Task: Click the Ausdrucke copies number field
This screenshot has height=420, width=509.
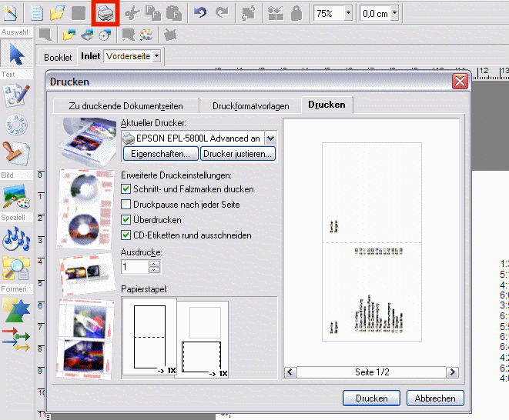Action: coord(134,267)
